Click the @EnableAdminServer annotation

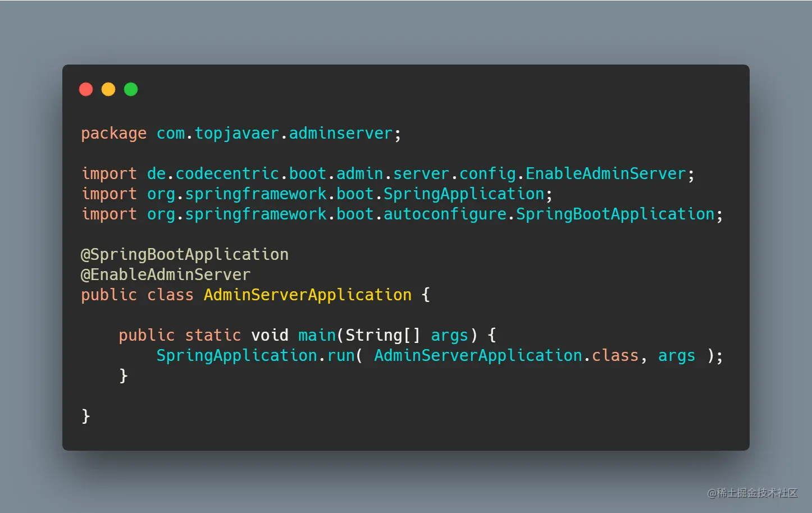[166, 274]
